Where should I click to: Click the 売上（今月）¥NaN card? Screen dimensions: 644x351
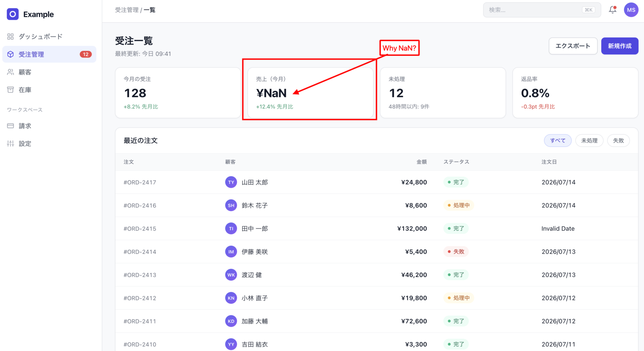pos(310,92)
